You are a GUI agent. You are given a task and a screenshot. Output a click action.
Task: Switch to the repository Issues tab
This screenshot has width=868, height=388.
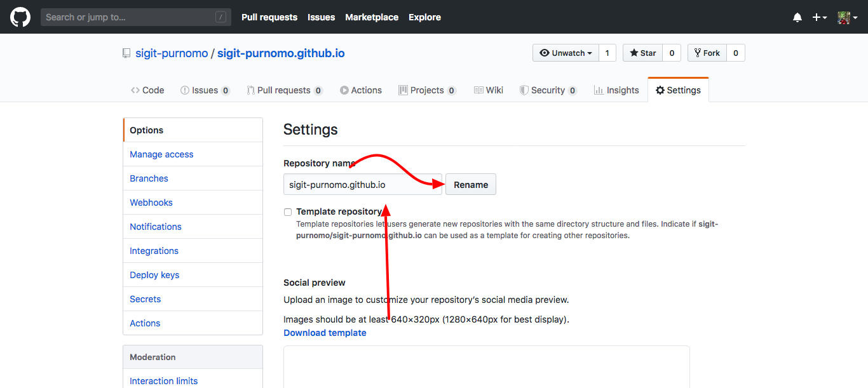pyautogui.click(x=205, y=90)
